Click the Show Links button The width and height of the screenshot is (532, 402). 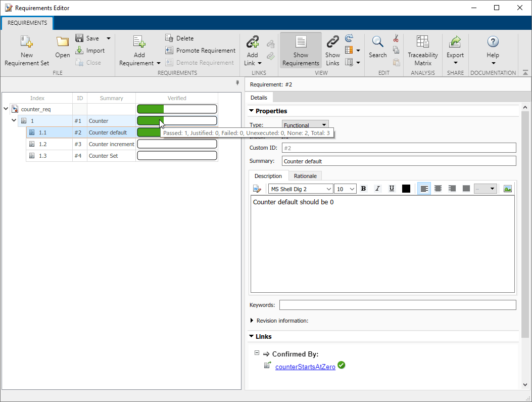pyautogui.click(x=332, y=50)
